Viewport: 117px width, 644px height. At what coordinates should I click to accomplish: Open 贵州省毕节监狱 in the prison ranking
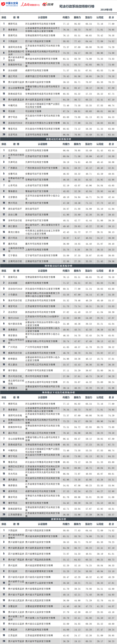click(16, 641)
